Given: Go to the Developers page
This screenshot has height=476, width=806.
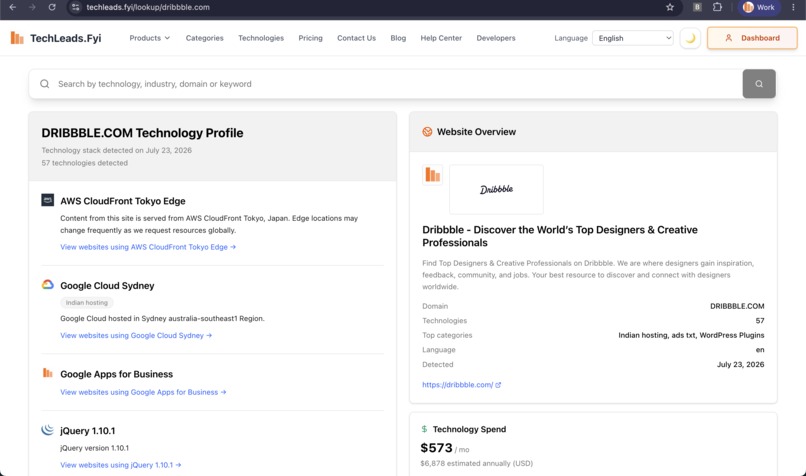Looking at the screenshot, I should pos(496,38).
